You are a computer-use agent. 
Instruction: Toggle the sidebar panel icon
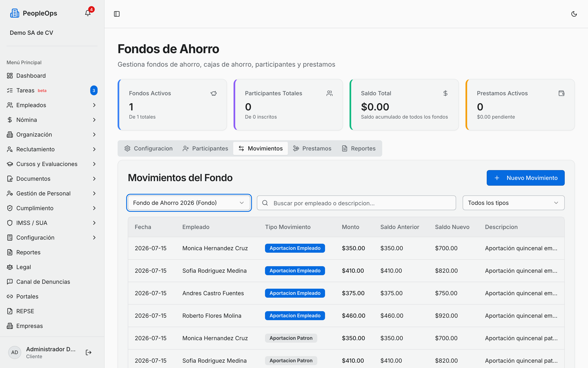click(x=117, y=14)
